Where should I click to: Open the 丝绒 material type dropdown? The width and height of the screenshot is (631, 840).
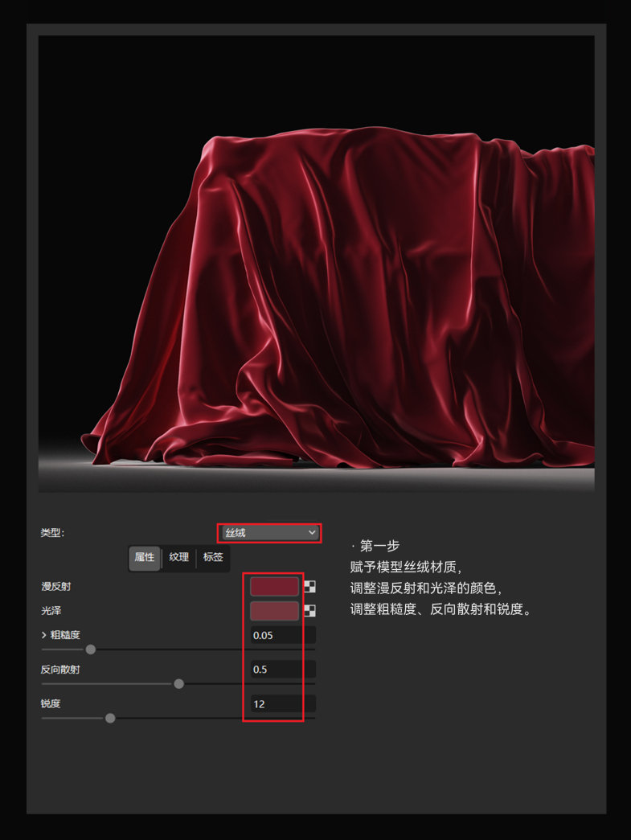click(x=270, y=533)
